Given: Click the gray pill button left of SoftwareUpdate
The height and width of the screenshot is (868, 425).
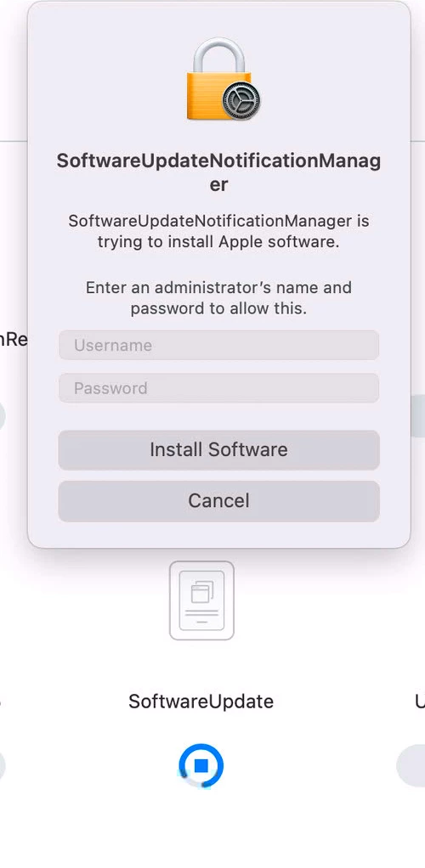Looking at the screenshot, I should tap(3, 765).
